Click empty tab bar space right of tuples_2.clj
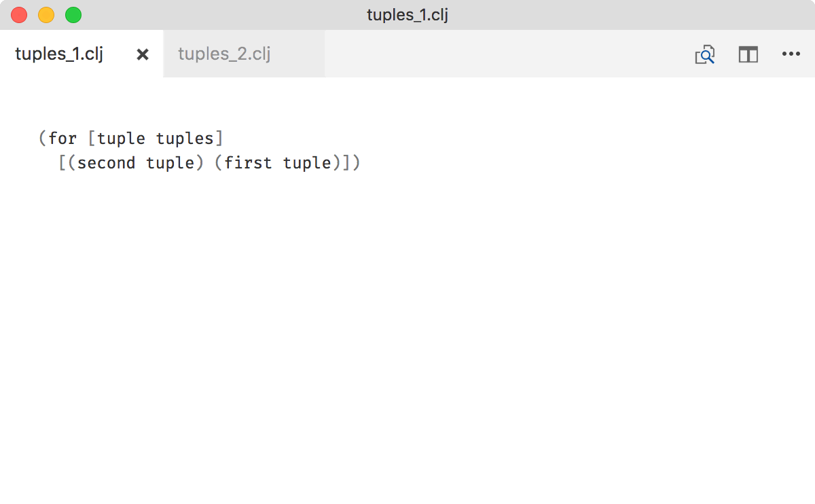Viewport: 815px width, 504px height. (x=503, y=54)
